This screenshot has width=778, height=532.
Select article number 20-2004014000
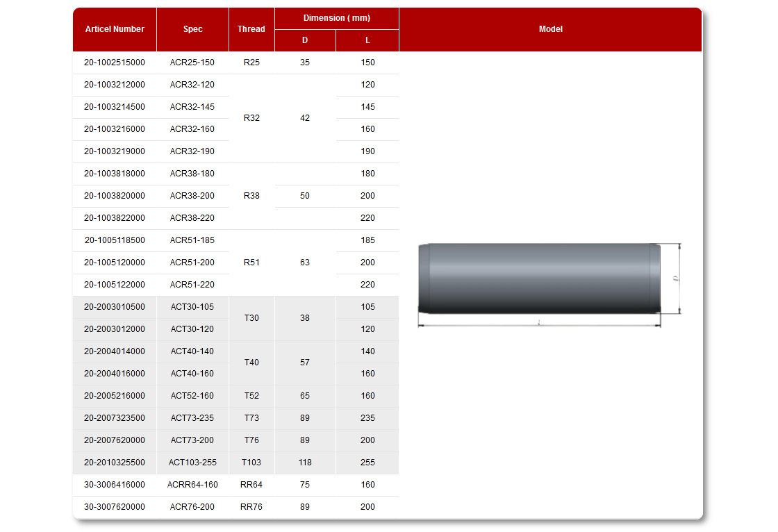[x=115, y=351]
